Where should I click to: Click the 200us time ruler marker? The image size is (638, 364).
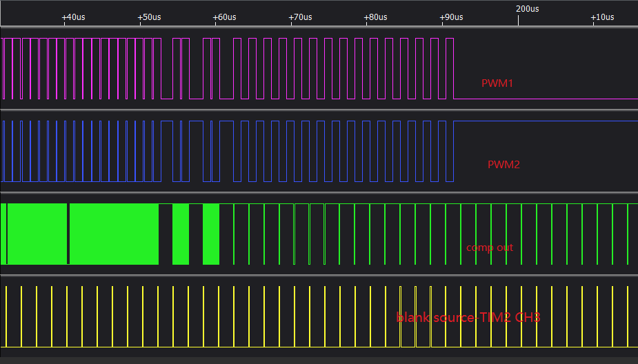coord(528,8)
